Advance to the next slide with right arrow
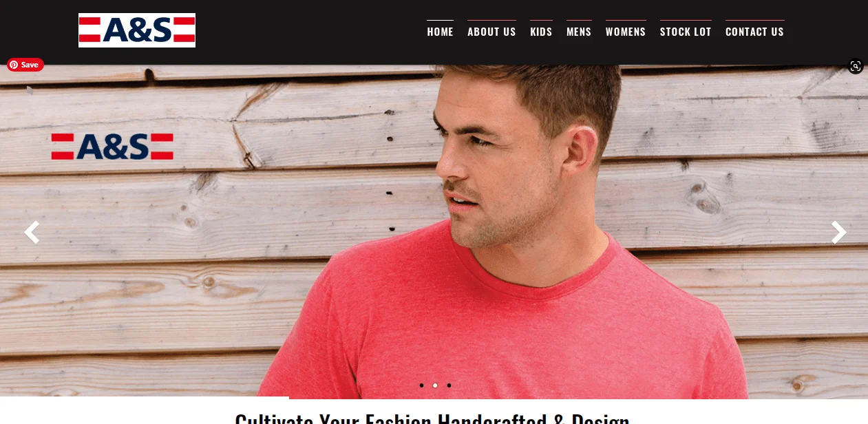 pos(838,233)
